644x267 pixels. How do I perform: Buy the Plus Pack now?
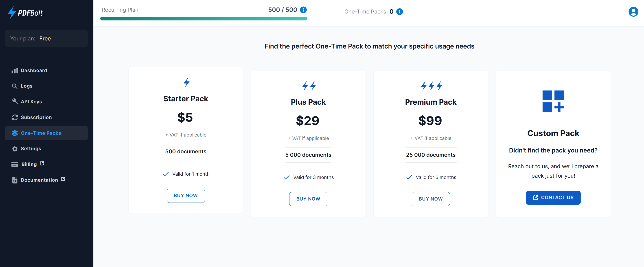tap(308, 199)
